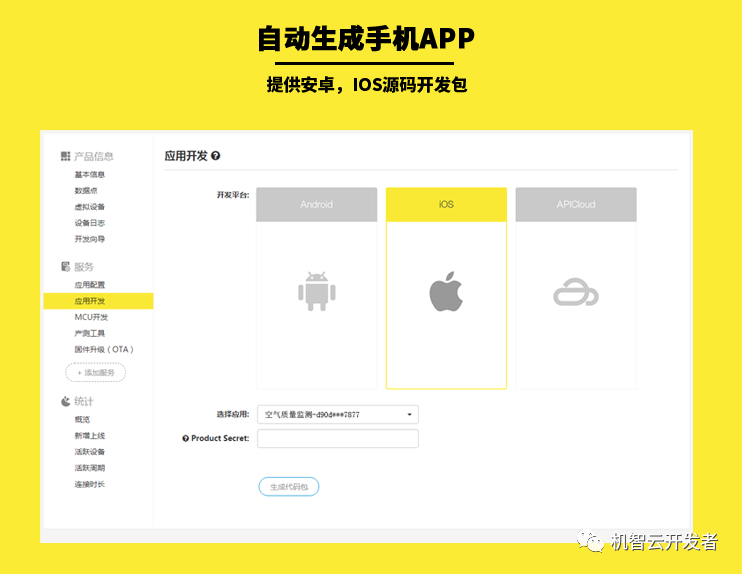This screenshot has width=742, height=574.
Task: Select the iOS platform tab
Action: [x=446, y=204]
